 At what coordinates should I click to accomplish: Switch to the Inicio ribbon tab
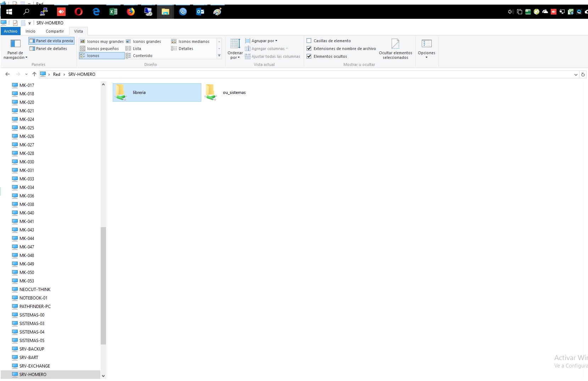(30, 31)
